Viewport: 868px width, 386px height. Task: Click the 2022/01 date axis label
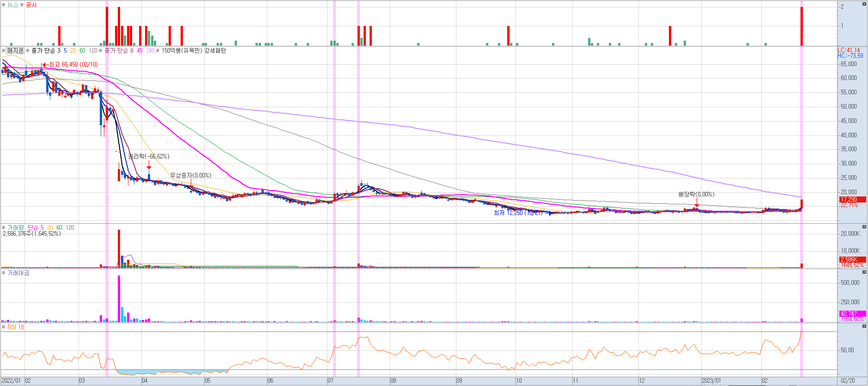11,380
